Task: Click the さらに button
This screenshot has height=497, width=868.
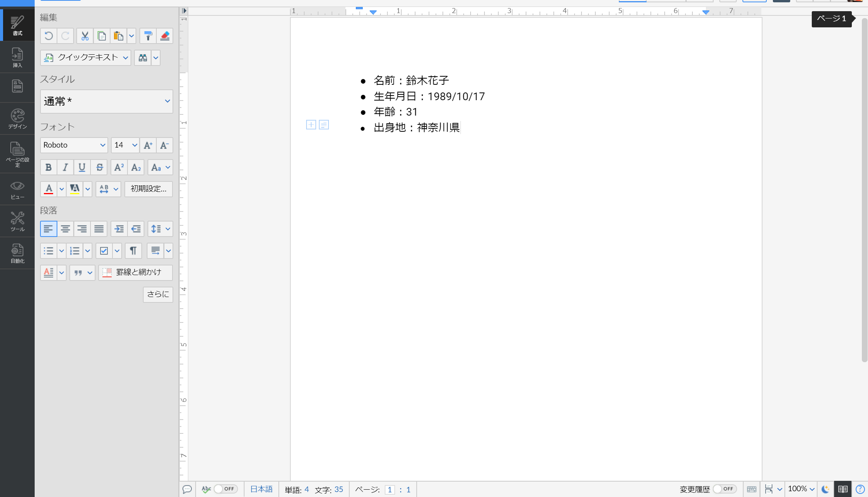Action: [158, 294]
